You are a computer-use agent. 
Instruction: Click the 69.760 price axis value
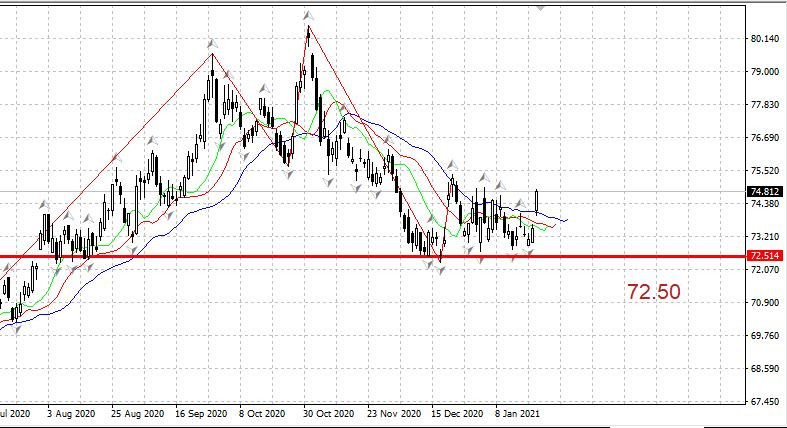(x=765, y=335)
